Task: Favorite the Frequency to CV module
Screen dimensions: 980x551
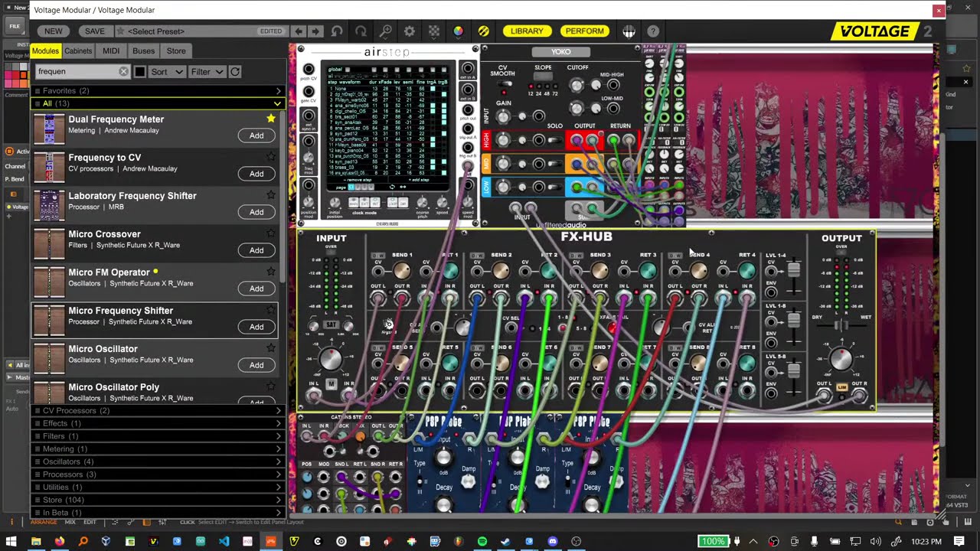Action: [270, 157]
